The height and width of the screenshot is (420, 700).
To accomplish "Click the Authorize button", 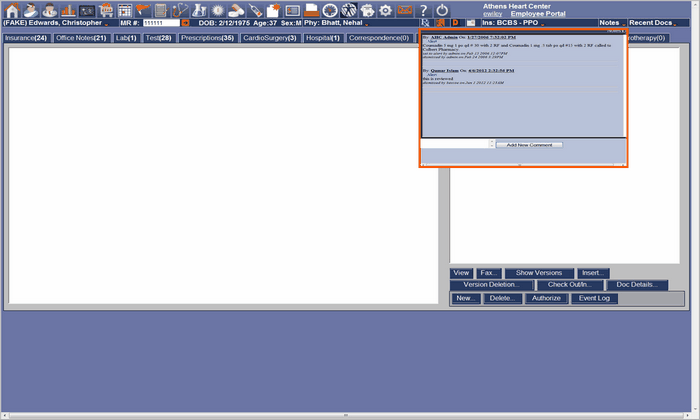I will [546, 298].
